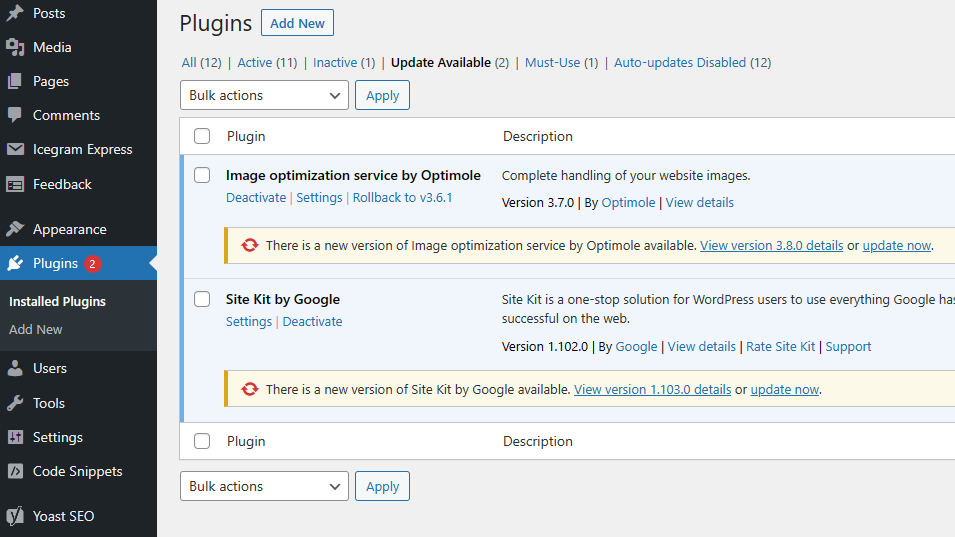Click View version 3.8.0 details link
The image size is (955, 537).
pos(772,245)
